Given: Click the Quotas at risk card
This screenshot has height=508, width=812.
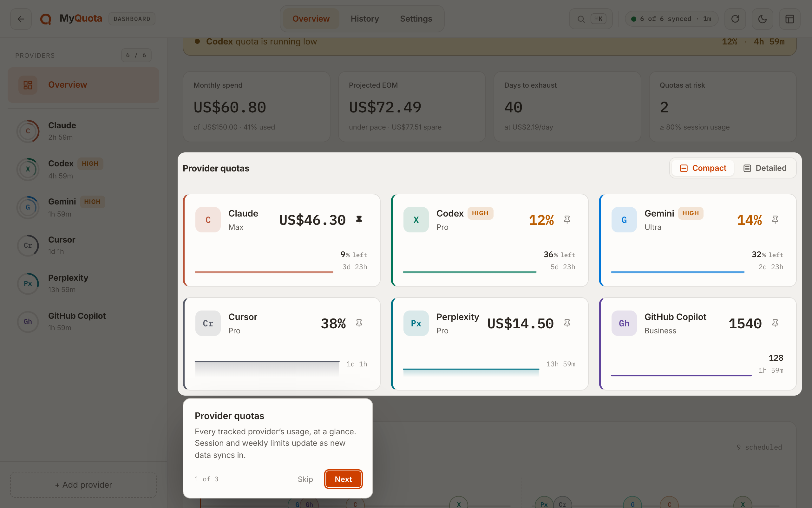Looking at the screenshot, I should (x=723, y=106).
